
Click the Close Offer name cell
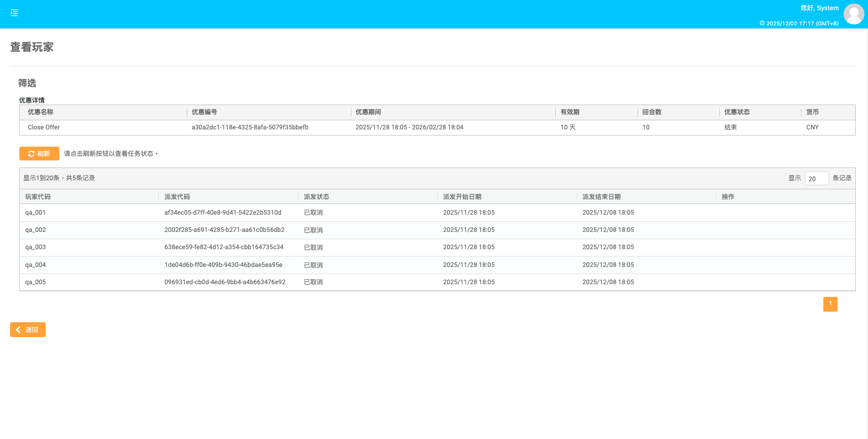(x=44, y=127)
